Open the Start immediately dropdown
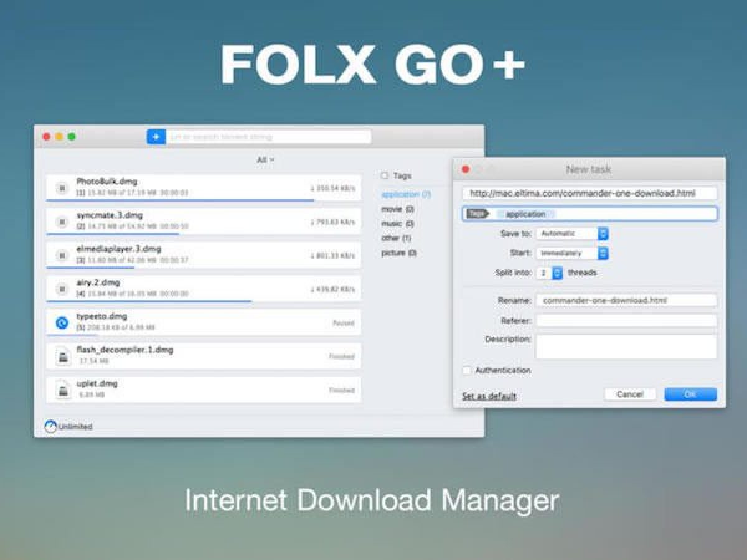 (571, 253)
